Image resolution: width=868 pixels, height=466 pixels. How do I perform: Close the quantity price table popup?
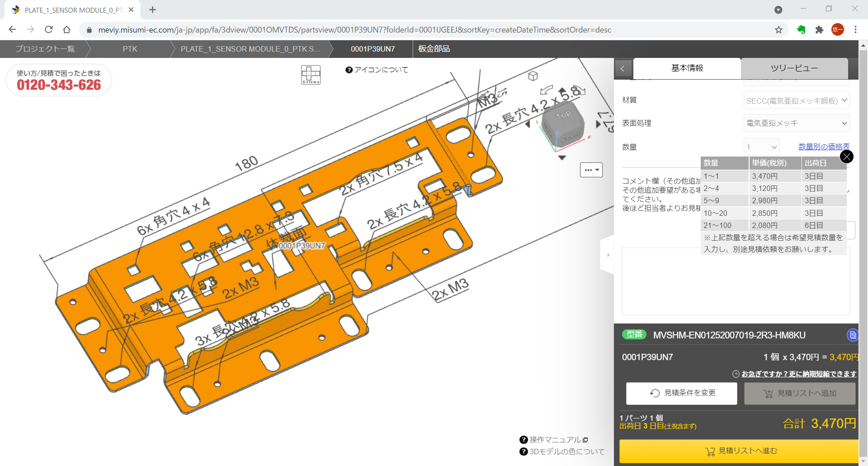pyautogui.click(x=847, y=157)
